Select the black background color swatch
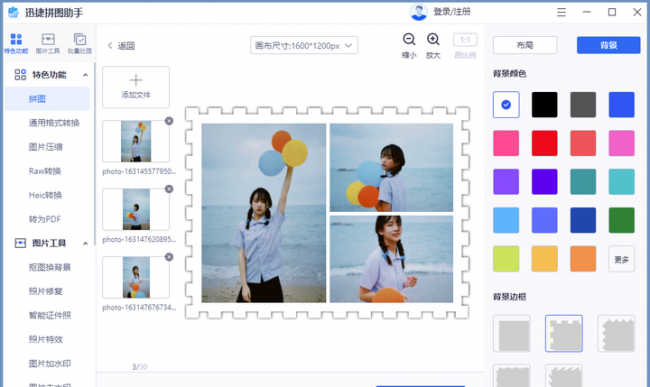 pyautogui.click(x=544, y=104)
